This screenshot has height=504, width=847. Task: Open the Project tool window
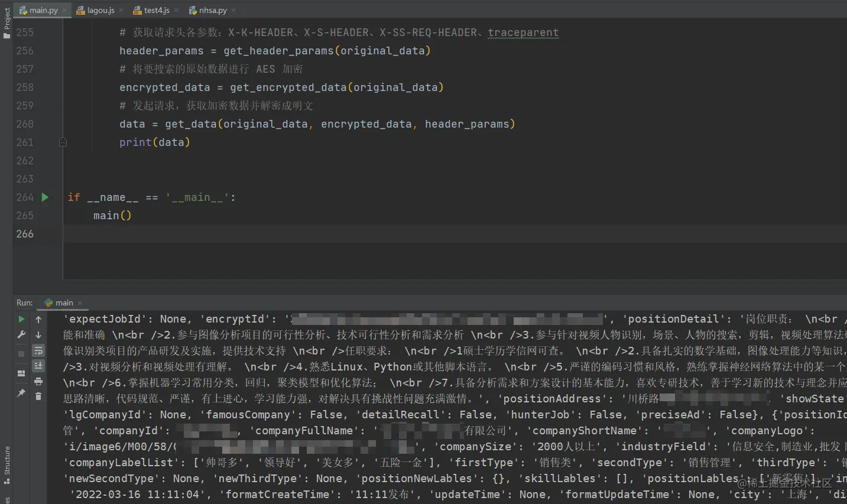(7, 22)
